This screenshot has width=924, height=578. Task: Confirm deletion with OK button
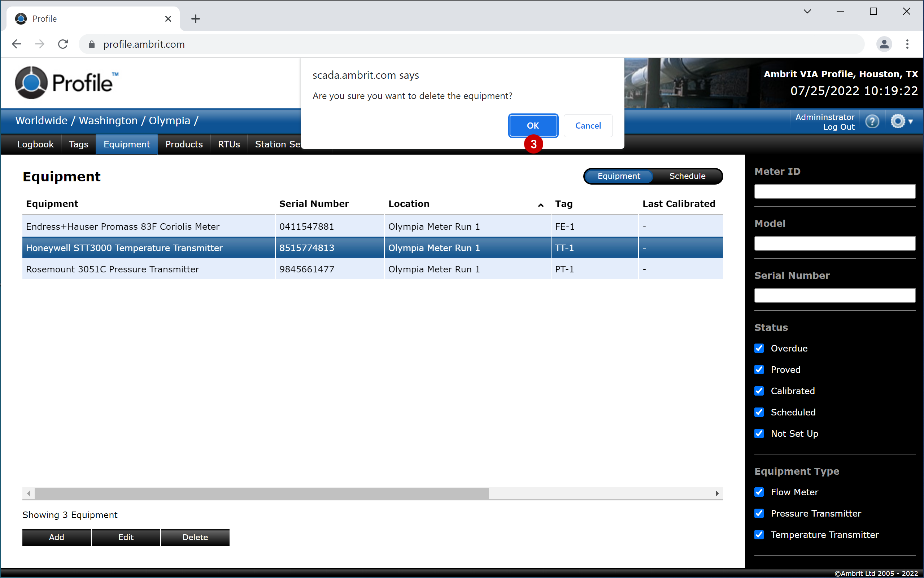[x=533, y=125]
